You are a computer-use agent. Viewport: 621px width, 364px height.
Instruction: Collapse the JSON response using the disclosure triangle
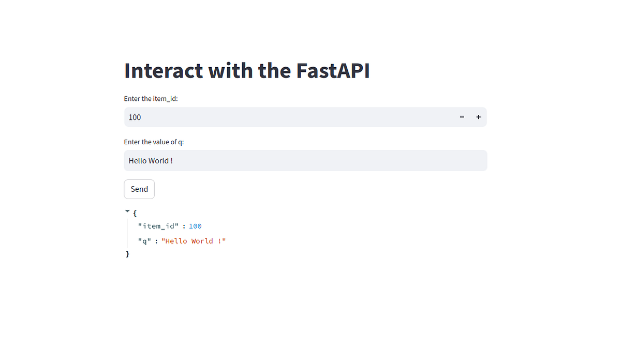127,210
